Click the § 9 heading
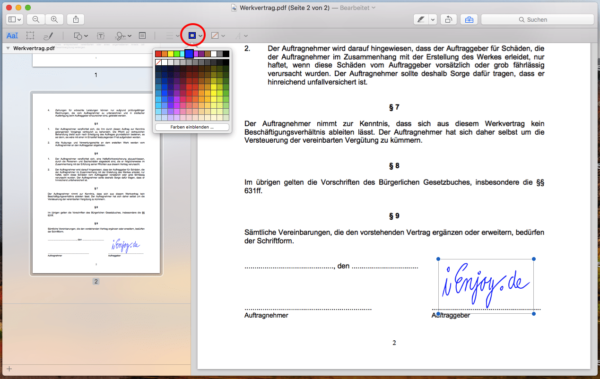 (x=394, y=216)
